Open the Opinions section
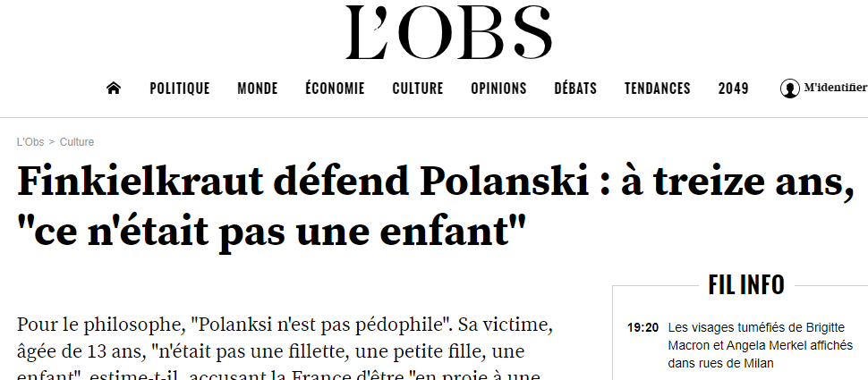The height and width of the screenshot is (380, 868). tap(498, 89)
